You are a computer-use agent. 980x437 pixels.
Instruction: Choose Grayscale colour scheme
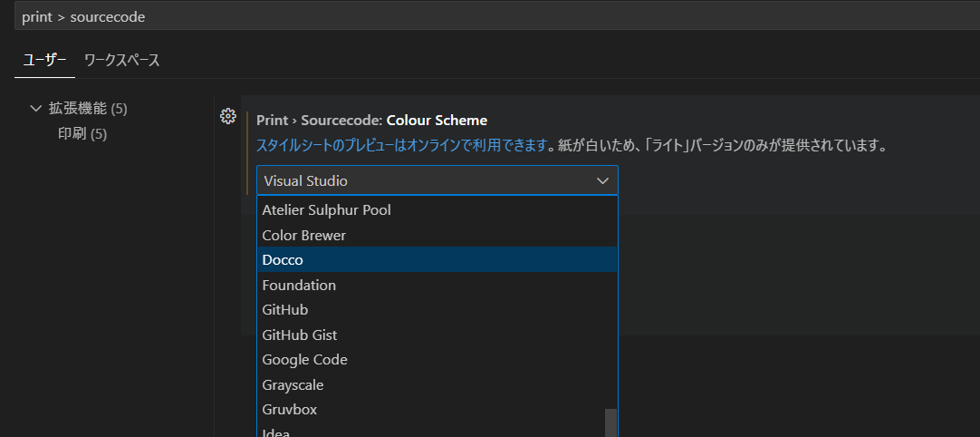pos(437,385)
